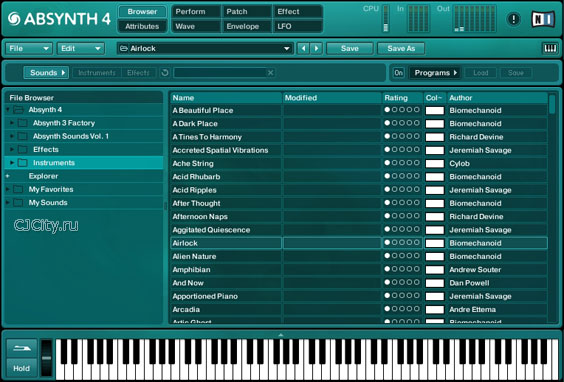Expand the Absynth Sounds Vol. 1 folder
This screenshot has height=382, width=564.
(x=12, y=136)
